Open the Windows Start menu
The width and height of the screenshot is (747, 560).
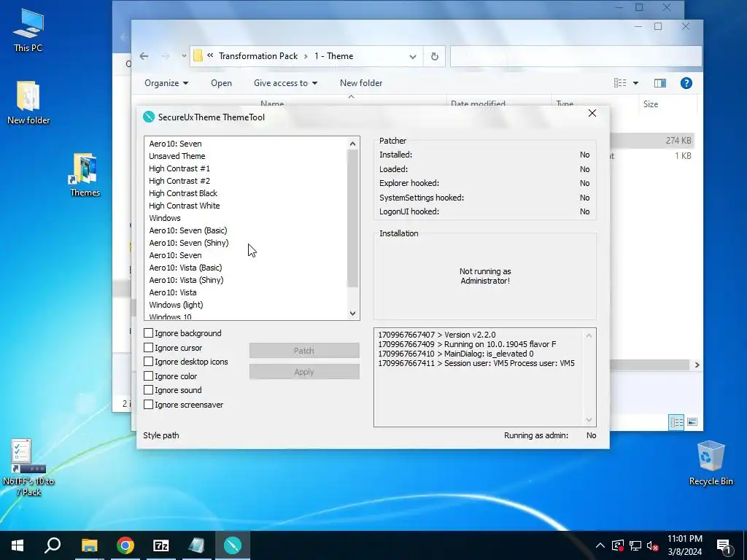(x=18, y=545)
